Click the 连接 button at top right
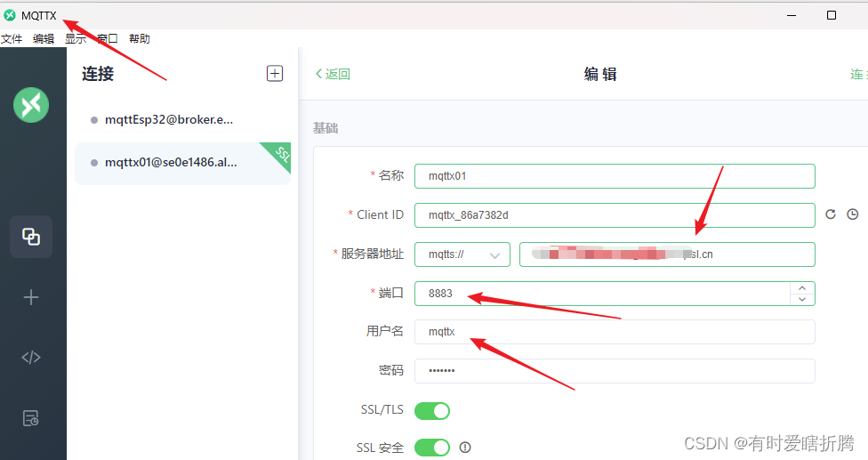 point(858,74)
